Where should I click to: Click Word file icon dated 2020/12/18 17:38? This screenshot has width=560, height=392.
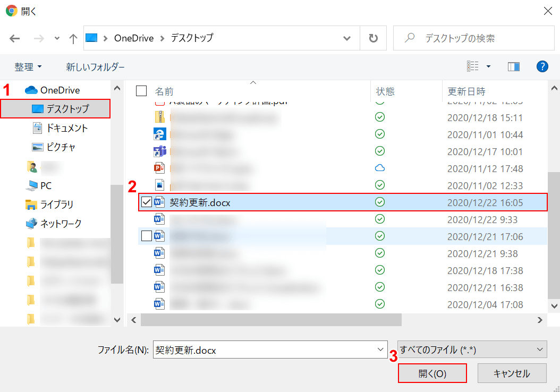(159, 270)
